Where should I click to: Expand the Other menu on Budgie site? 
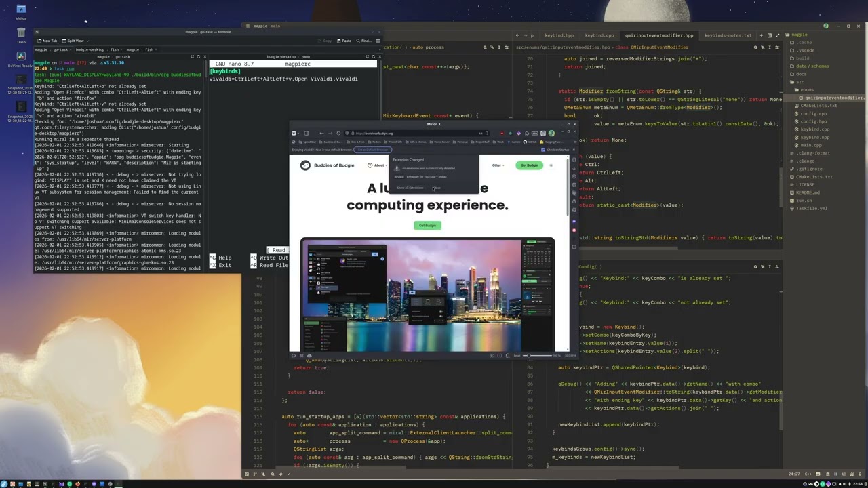pos(498,165)
